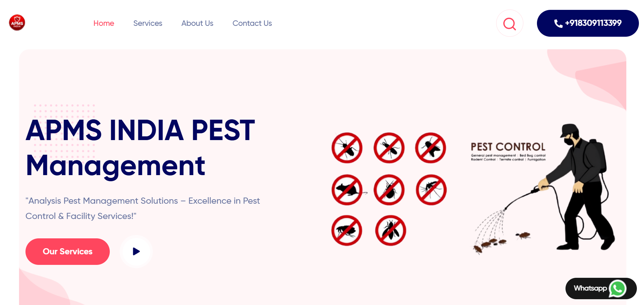Open the Services menu item

[147, 23]
